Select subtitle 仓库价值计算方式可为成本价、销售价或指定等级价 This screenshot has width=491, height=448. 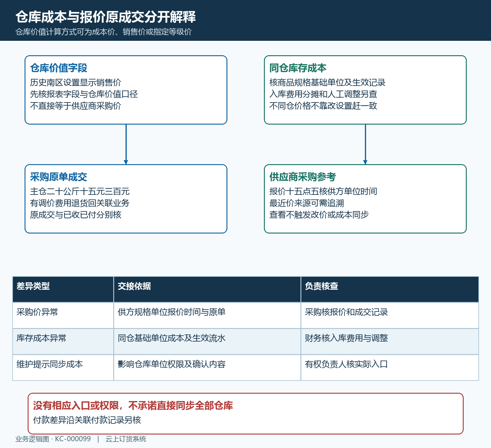104,32
